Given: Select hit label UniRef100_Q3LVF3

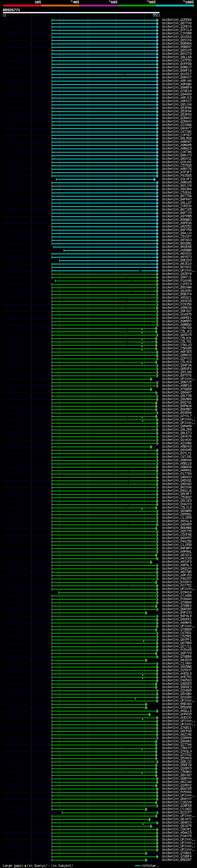Looking at the screenshot, I should [x=177, y=179].
